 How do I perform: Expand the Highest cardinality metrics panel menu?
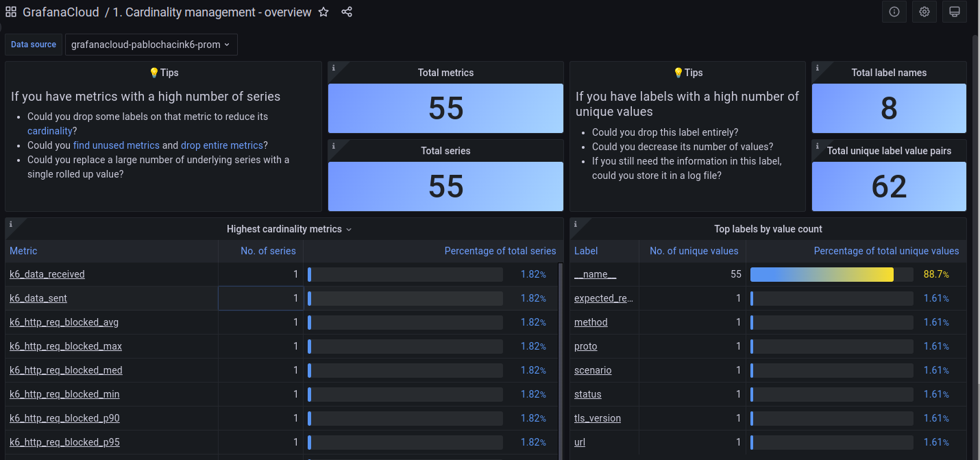349,229
